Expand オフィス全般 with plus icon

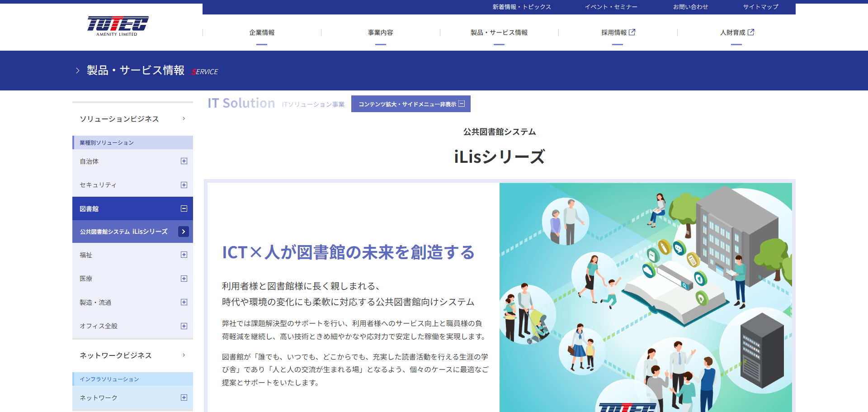184,326
